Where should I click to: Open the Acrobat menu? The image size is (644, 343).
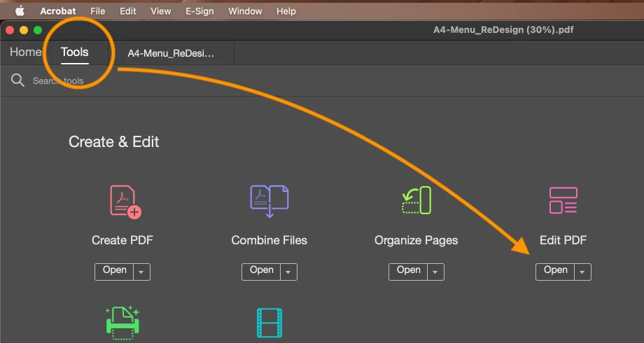(58, 11)
